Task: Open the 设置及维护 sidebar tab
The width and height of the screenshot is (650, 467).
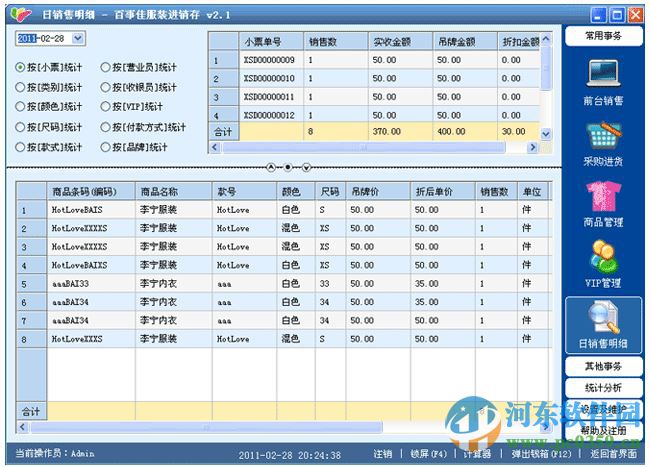Action: (604, 409)
